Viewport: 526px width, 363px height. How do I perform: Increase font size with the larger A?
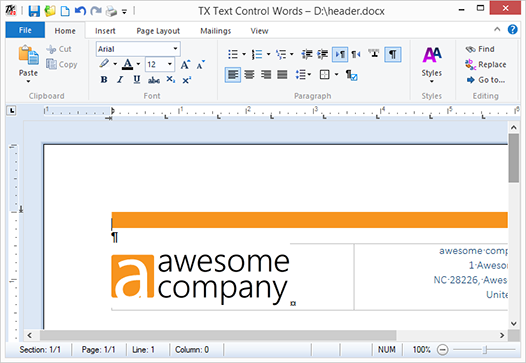point(185,64)
